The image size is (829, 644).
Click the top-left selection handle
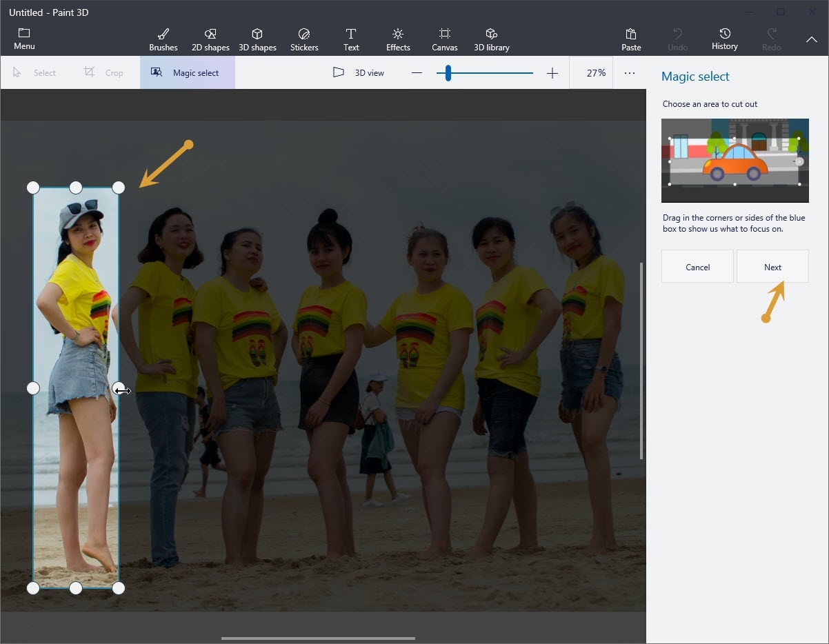(33, 188)
